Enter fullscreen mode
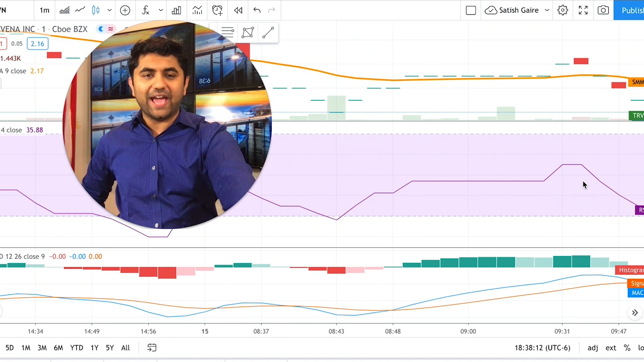The width and height of the screenshot is (644, 362). click(583, 10)
